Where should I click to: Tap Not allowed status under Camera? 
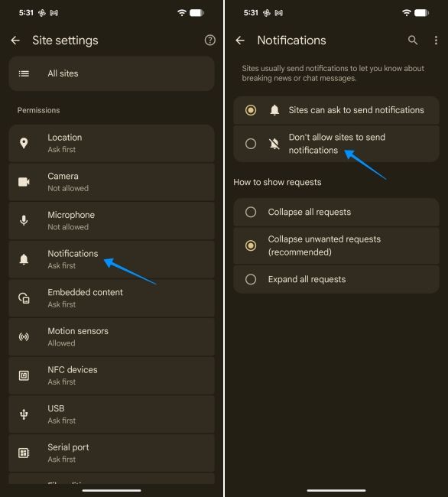pyautogui.click(x=68, y=188)
